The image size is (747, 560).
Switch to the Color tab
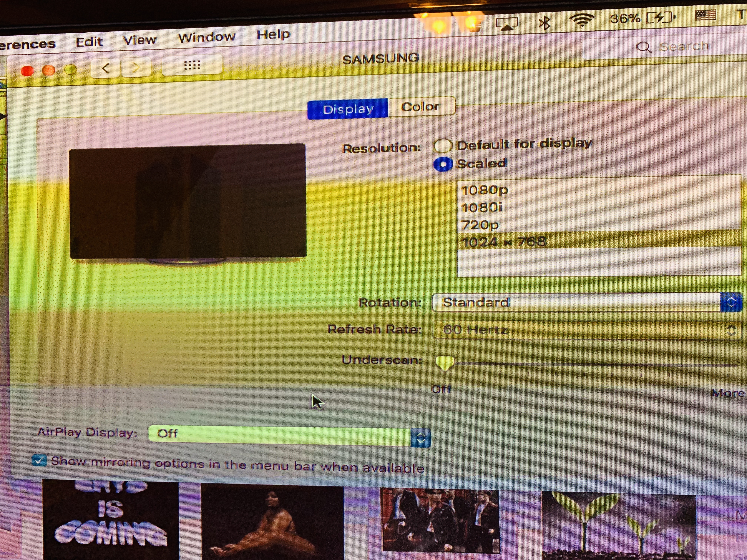[420, 107]
